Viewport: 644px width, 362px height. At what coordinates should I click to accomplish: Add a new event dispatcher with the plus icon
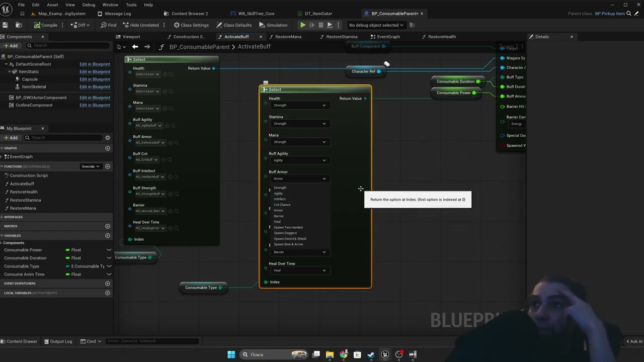(107, 284)
